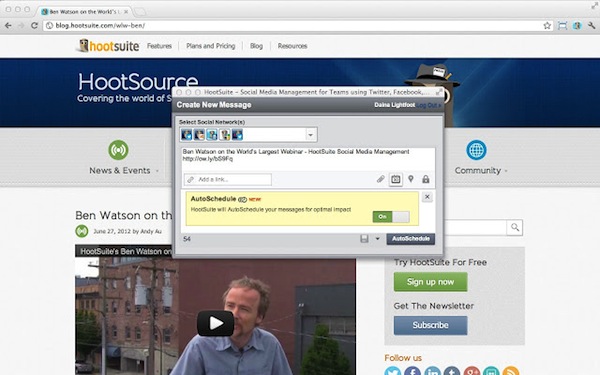Click inside the message compose text area
This screenshot has height=375, width=600.
tap(308, 160)
